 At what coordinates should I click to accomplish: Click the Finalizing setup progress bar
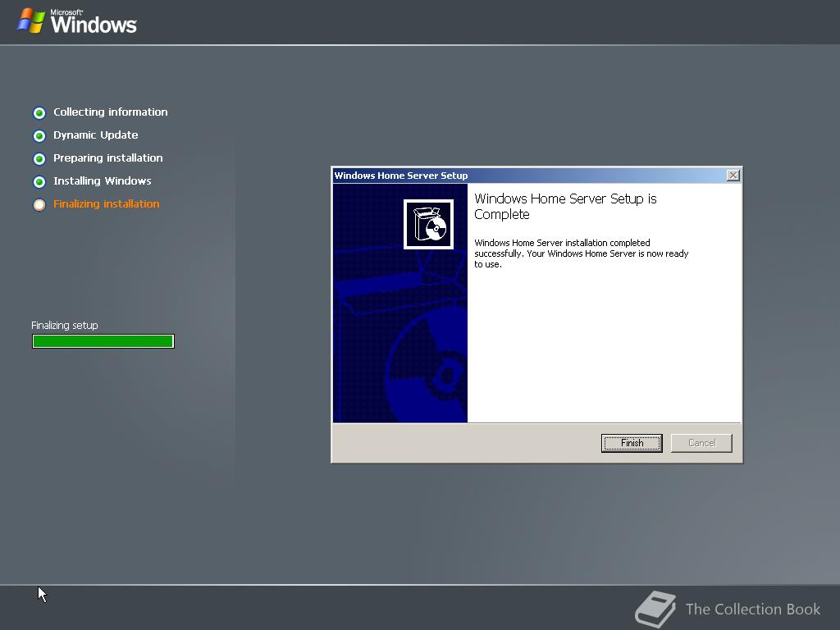(x=103, y=341)
